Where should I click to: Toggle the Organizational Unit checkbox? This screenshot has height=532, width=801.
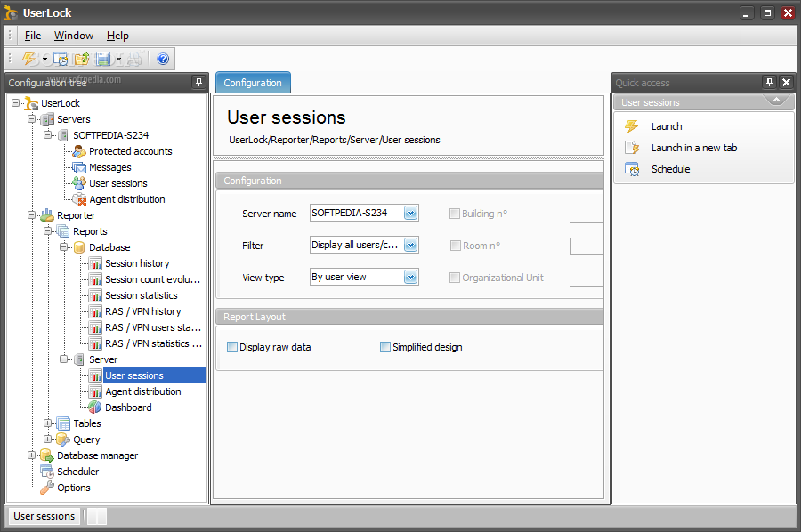[455, 278]
